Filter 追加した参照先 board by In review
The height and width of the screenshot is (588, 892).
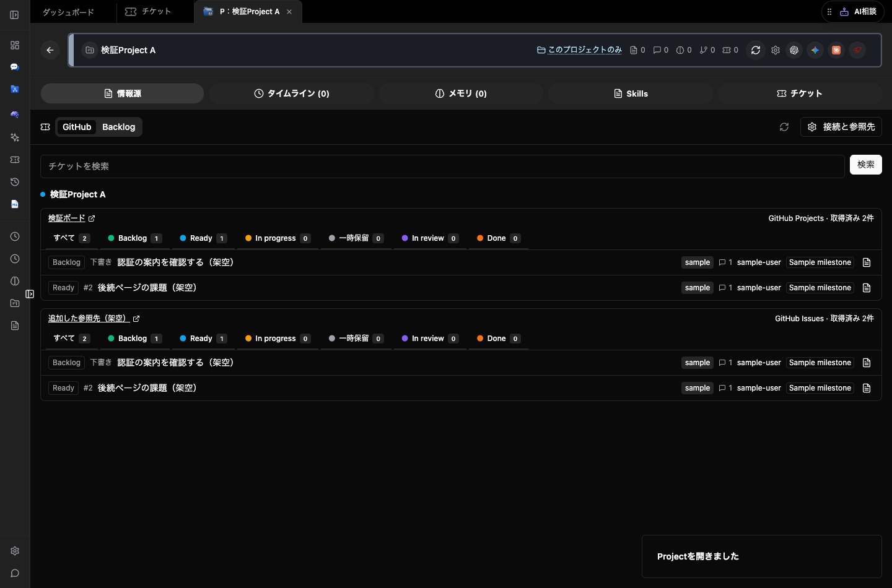429,339
